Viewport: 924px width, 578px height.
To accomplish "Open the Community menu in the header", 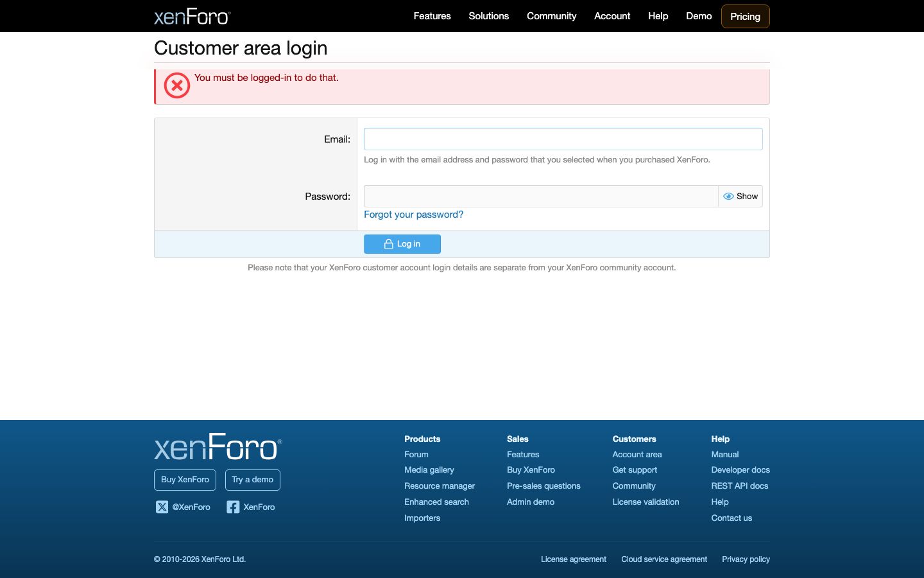I will 551,16.
